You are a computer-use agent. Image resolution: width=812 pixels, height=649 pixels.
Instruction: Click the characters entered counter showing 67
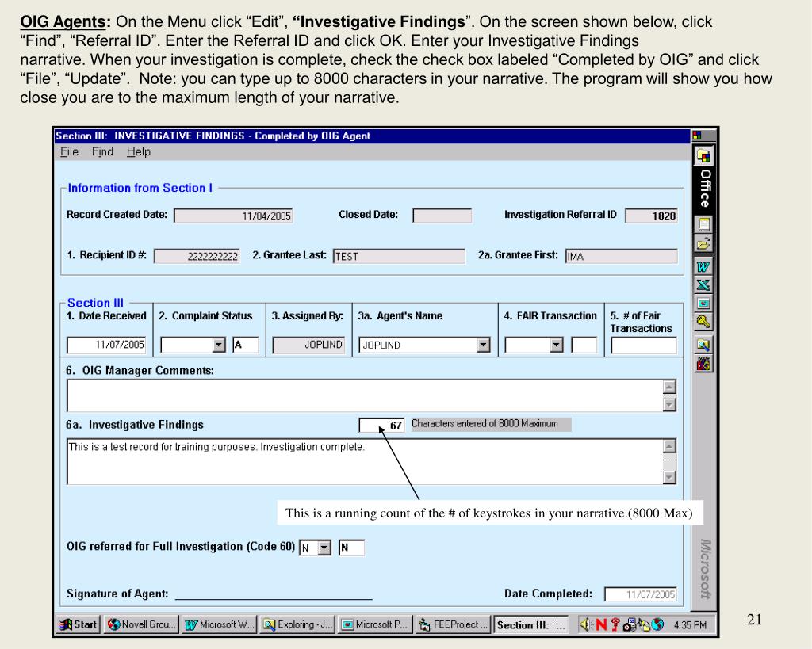(381, 425)
